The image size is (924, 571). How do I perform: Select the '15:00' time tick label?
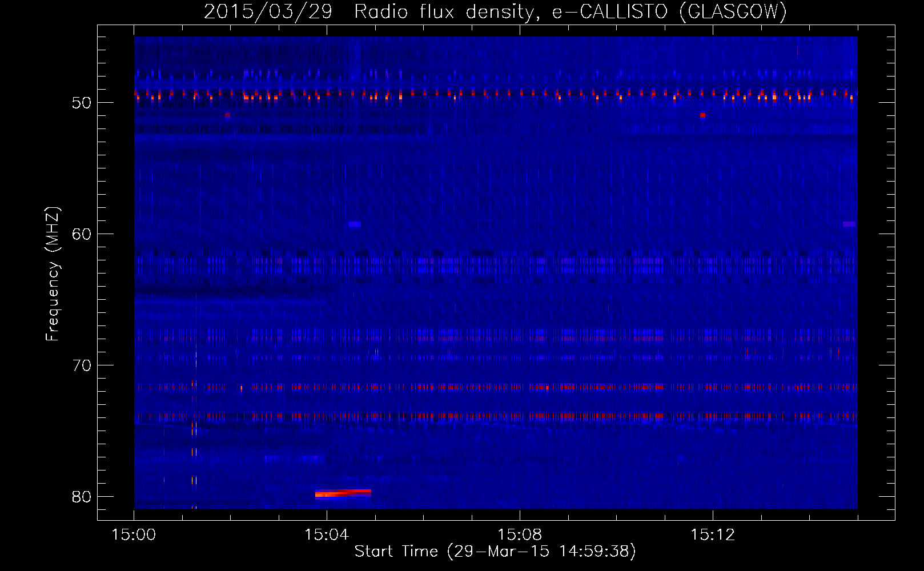134,535
